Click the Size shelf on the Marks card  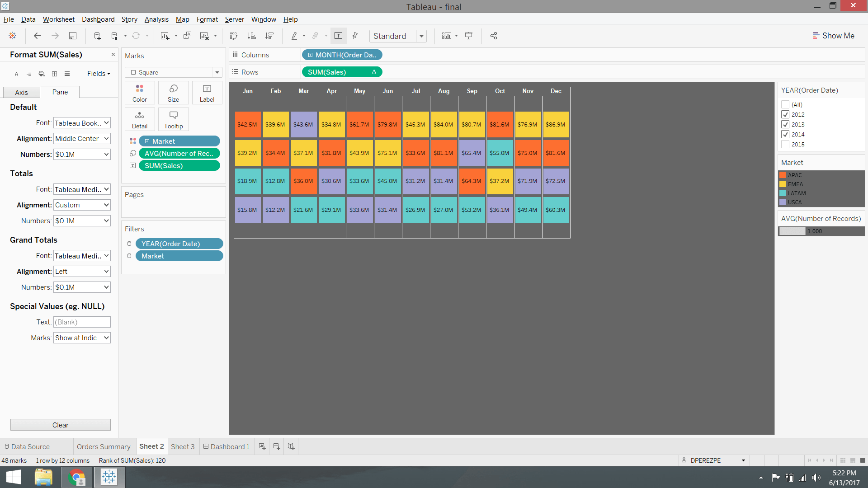(x=173, y=93)
